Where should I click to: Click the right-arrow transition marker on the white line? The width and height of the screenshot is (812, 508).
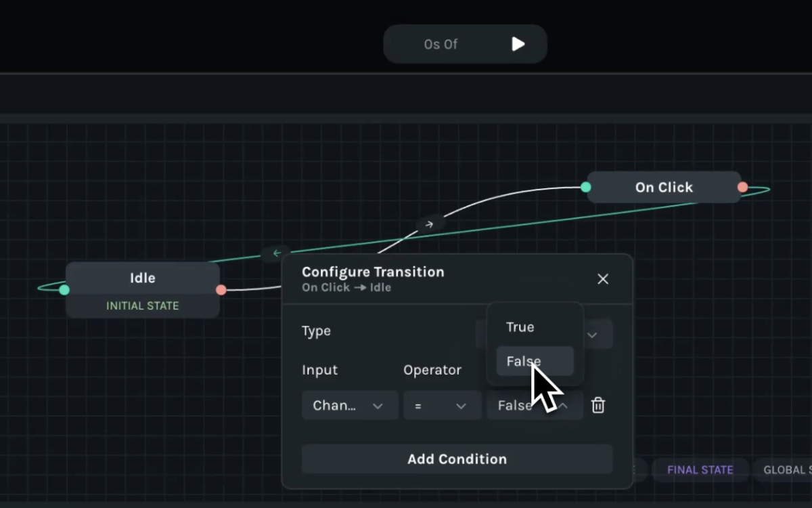[429, 224]
